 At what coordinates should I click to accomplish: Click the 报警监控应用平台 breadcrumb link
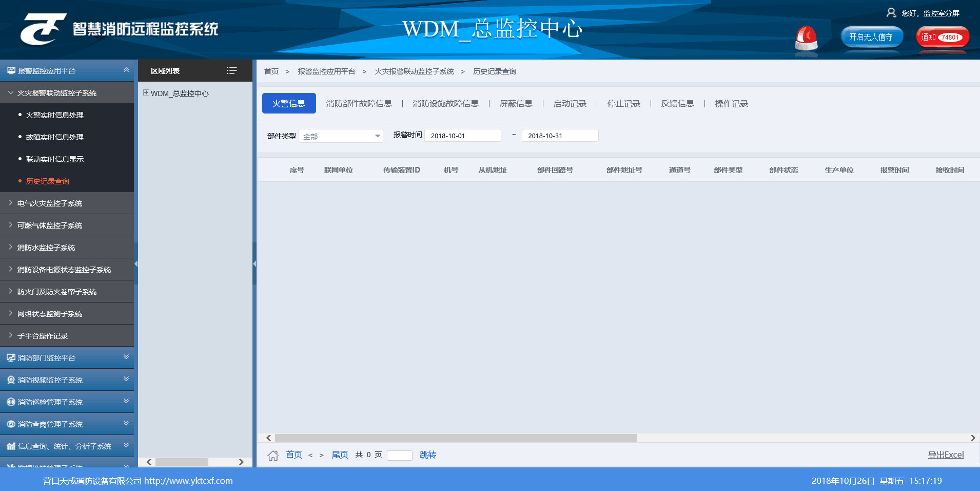click(x=326, y=71)
